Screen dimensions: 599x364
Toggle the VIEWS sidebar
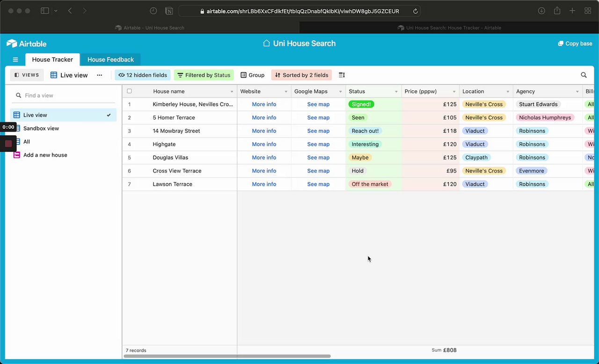(27, 75)
